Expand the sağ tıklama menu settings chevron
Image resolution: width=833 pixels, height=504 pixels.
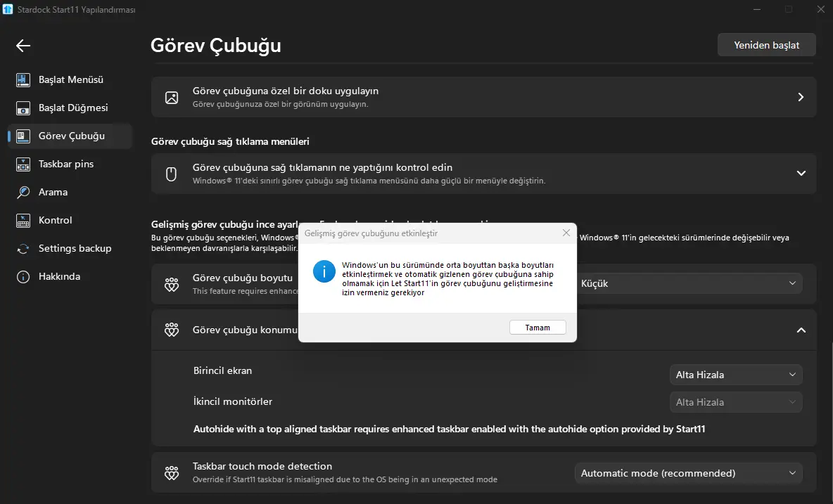pos(801,174)
